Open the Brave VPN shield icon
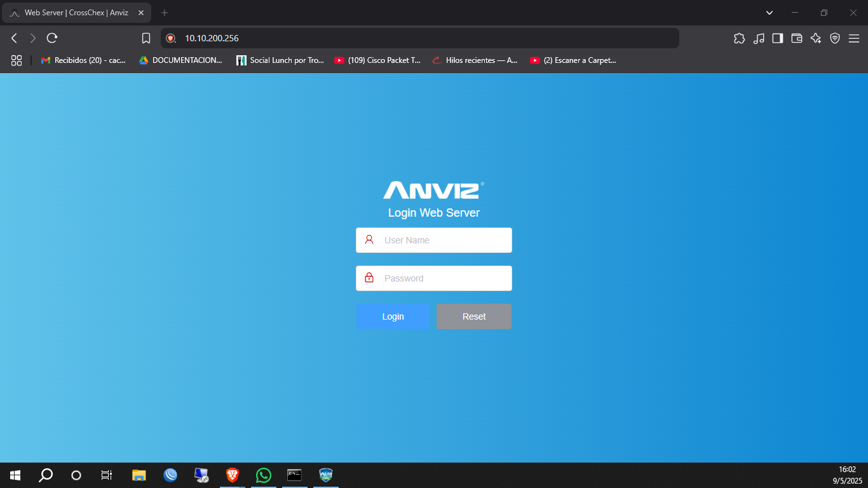Image resolution: width=868 pixels, height=488 pixels. [x=835, y=38]
